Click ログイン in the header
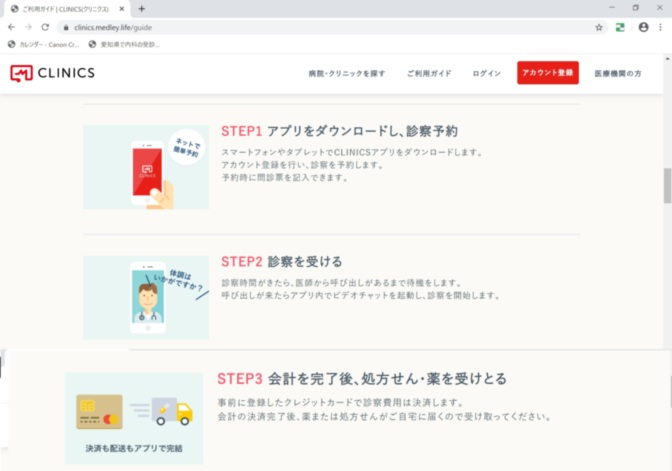The height and width of the screenshot is (471, 672). 486,73
